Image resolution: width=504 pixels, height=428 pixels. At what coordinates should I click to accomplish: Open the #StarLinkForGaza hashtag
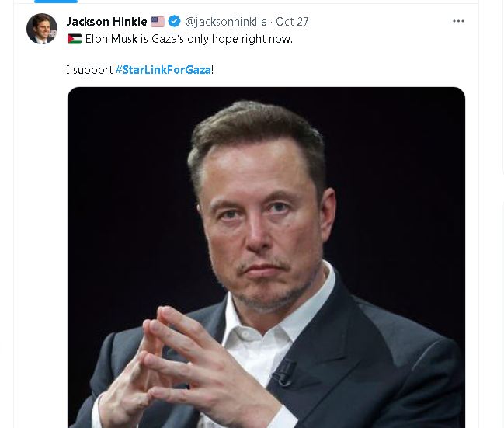(163, 70)
